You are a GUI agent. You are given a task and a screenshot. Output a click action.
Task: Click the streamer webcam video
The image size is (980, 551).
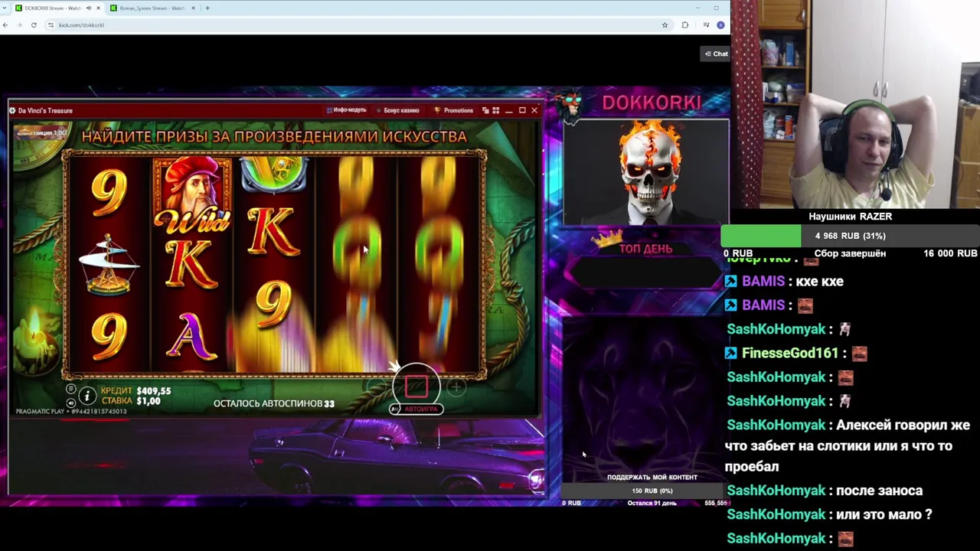tap(855, 104)
